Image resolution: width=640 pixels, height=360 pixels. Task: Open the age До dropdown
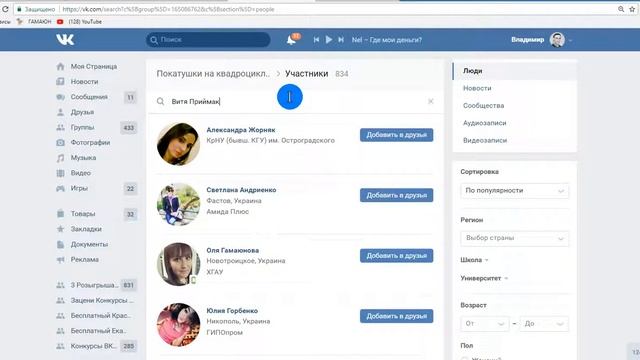click(x=544, y=324)
